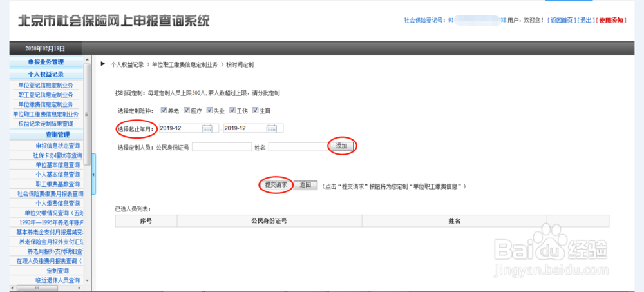Open 在职人员缴费月报表查询 sidebar item
This screenshot has width=644, height=292.
click(50, 261)
